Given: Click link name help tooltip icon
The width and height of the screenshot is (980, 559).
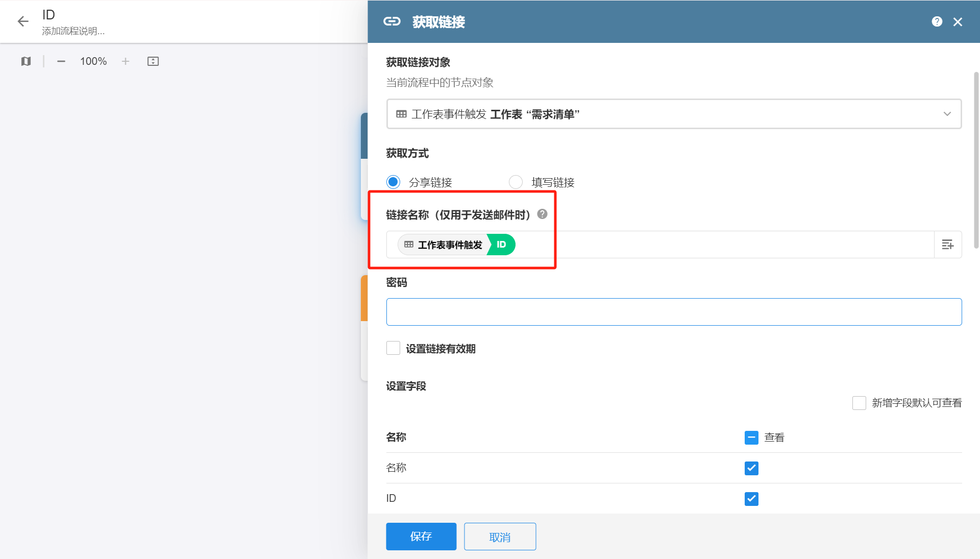Looking at the screenshot, I should coord(543,214).
